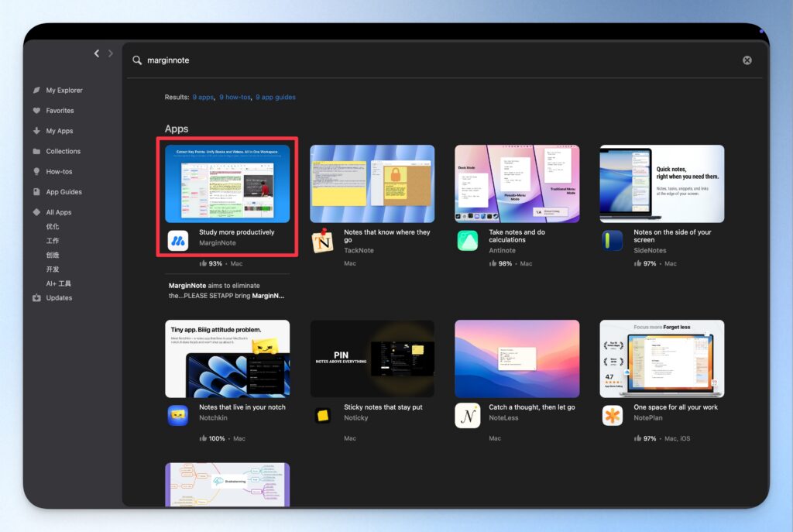Open the TackNote screenshot thumbnail
The width and height of the screenshot is (793, 532).
(372, 184)
